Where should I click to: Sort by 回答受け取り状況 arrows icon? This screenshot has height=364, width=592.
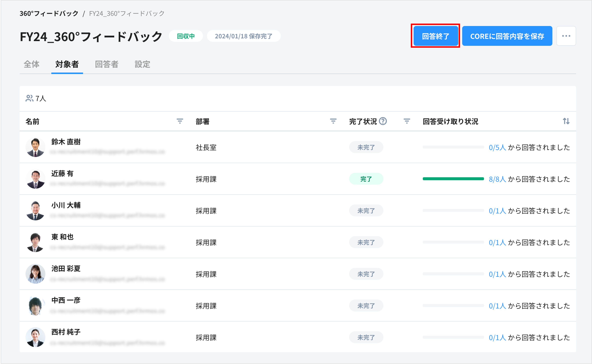point(566,121)
